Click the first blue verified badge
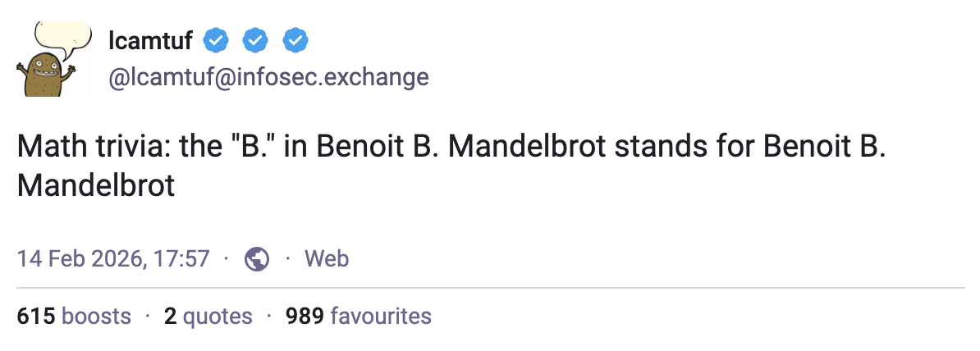 point(216,39)
